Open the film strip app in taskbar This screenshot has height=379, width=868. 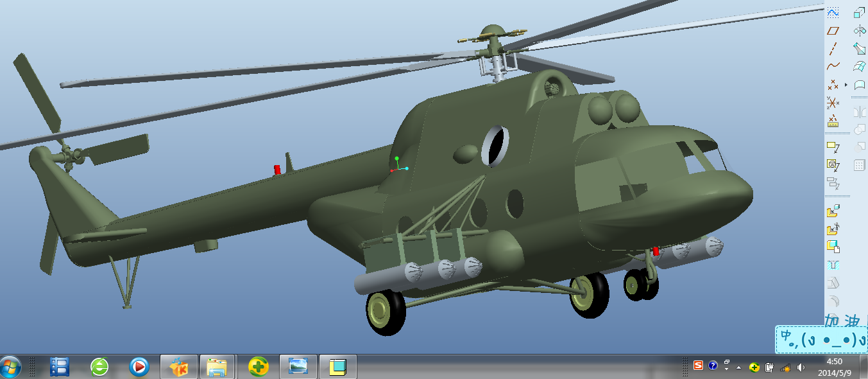[x=59, y=367]
